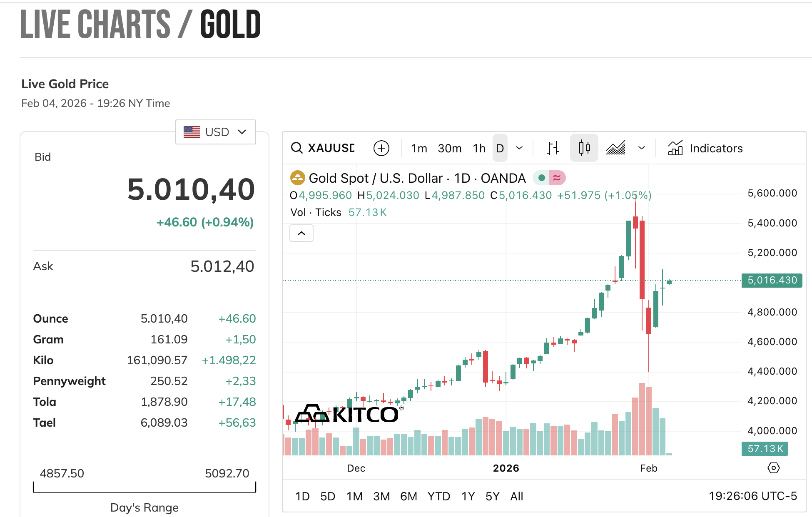Open the USD currency dropdown

coord(216,132)
